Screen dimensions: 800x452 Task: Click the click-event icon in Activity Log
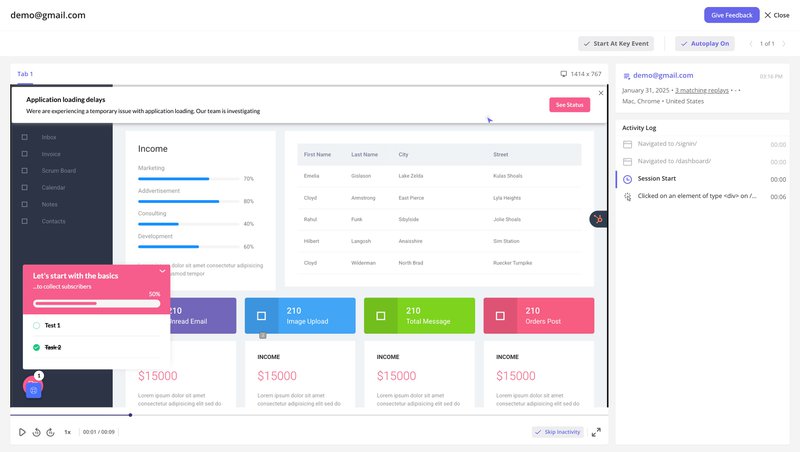pos(627,196)
